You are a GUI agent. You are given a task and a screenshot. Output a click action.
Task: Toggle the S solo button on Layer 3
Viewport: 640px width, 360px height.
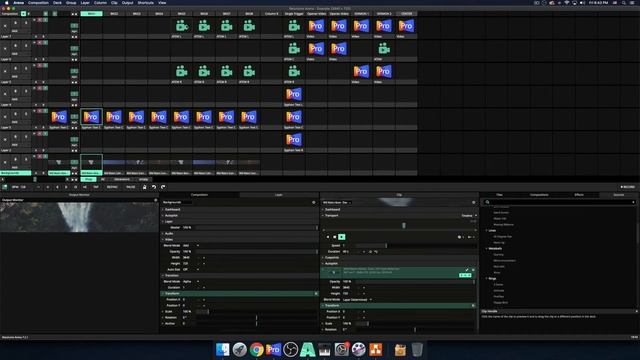(x=26, y=114)
